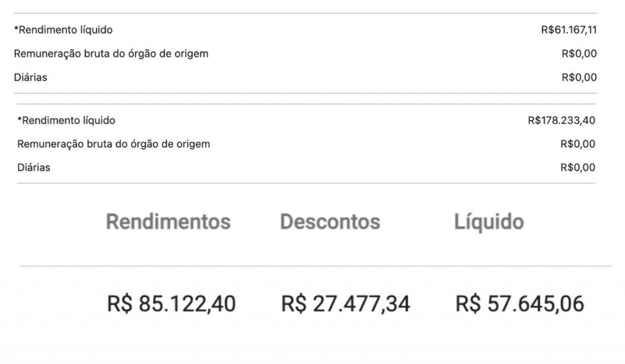Select the R$178.233,40 net income value
Image resolution: width=625 pixels, height=364 pixels.
coord(562,121)
